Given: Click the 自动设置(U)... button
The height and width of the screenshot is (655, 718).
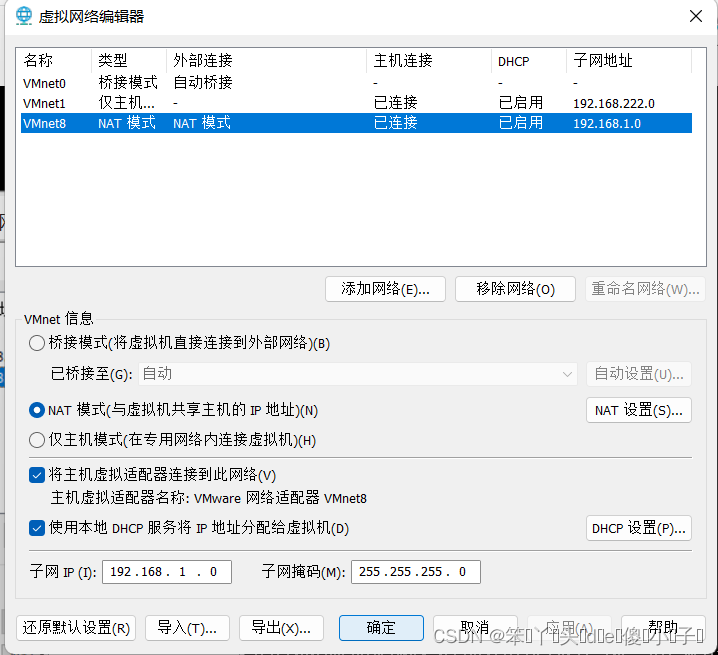Looking at the screenshot, I should (x=639, y=374).
